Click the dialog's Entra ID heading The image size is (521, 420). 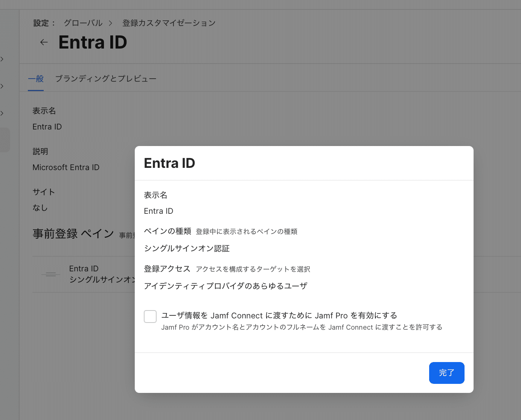pos(169,163)
